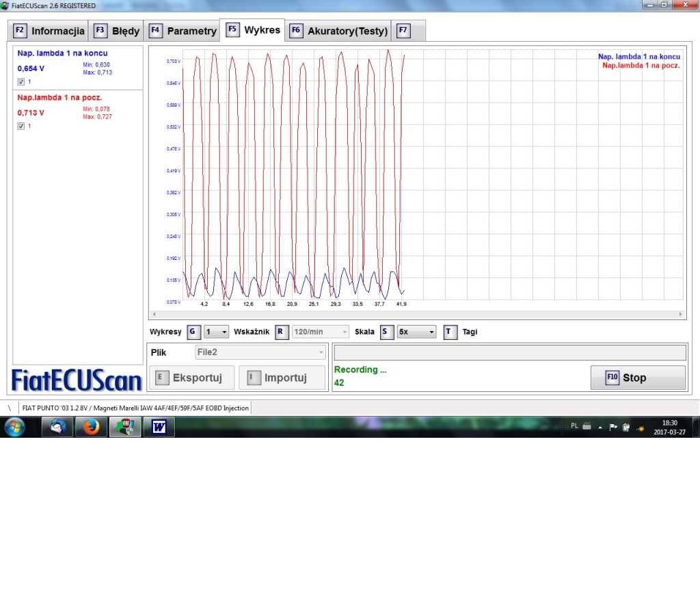Uncheck the Nap.lambda 1 na pocz. checkbox

[21, 126]
